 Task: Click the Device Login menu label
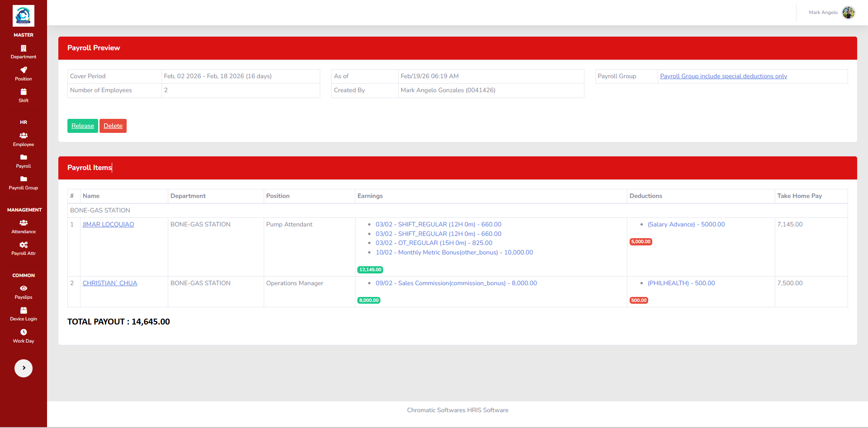24,319
